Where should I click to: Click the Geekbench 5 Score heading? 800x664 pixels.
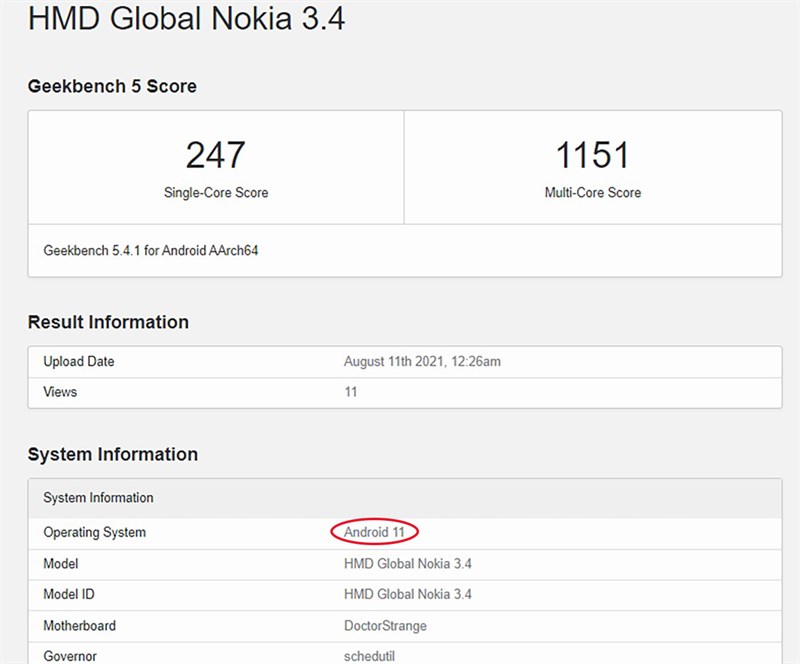pos(112,86)
